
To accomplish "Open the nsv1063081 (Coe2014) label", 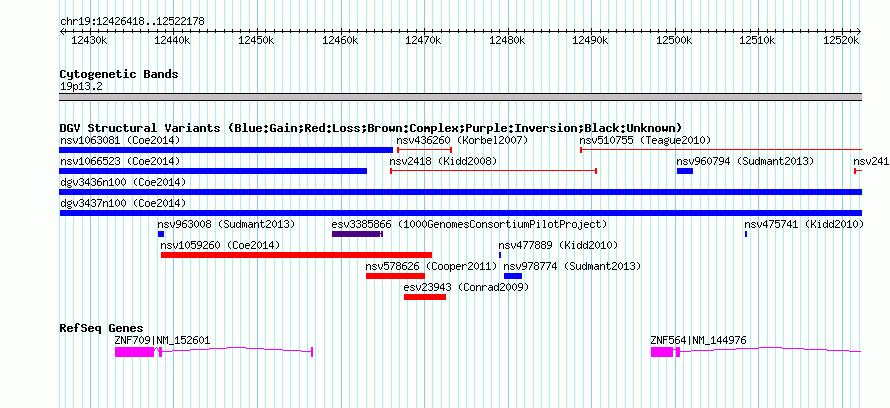I will 120,140.
